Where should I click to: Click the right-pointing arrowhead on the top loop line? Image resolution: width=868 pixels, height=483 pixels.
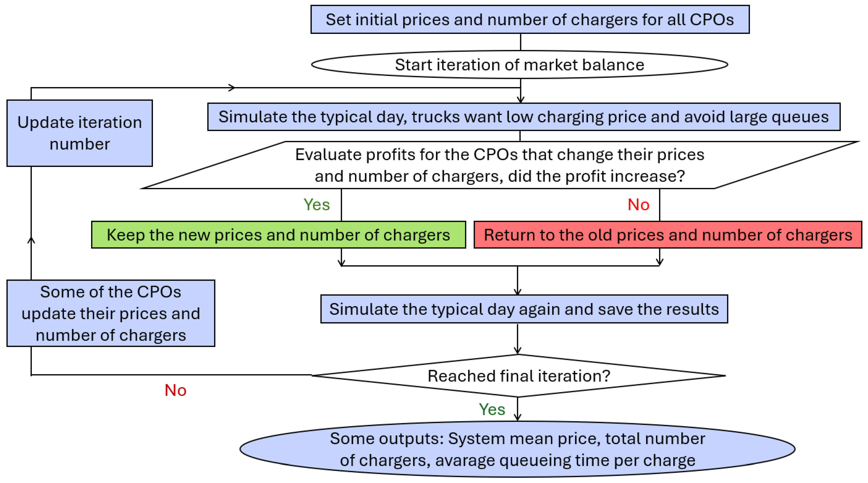coord(232,88)
